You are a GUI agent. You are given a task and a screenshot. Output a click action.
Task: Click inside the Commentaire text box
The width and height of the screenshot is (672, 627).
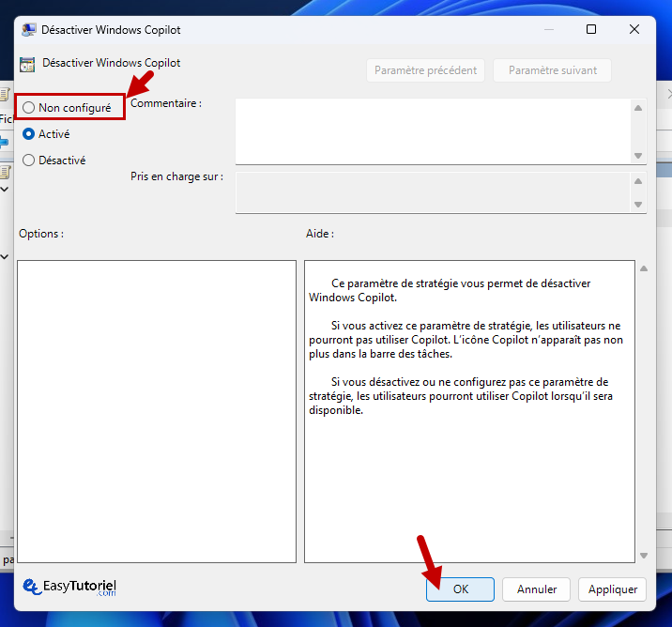pos(433,131)
